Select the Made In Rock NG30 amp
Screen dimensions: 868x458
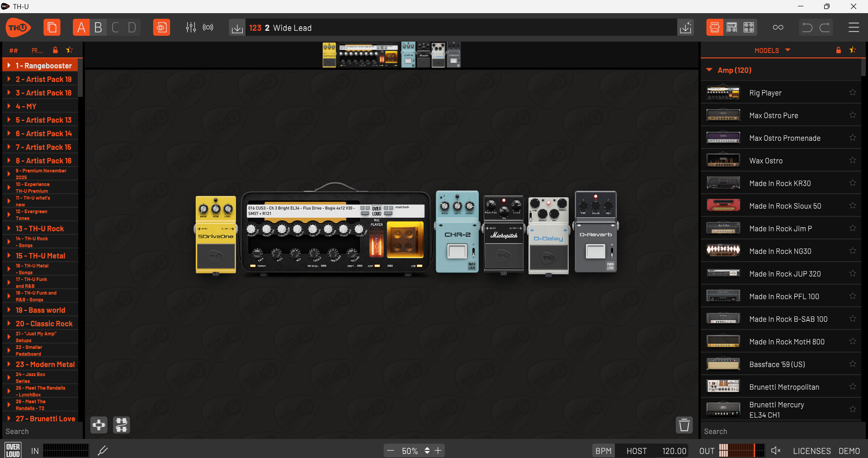(781, 251)
